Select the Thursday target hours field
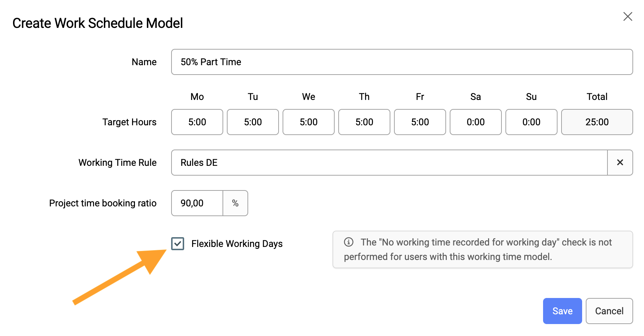This screenshot has width=644, height=336. (364, 122)
